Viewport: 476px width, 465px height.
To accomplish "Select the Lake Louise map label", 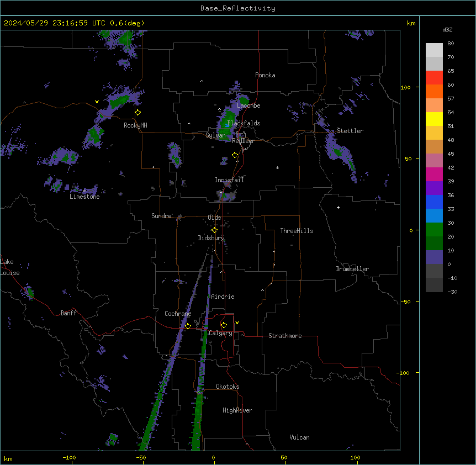I will (10, 267).
